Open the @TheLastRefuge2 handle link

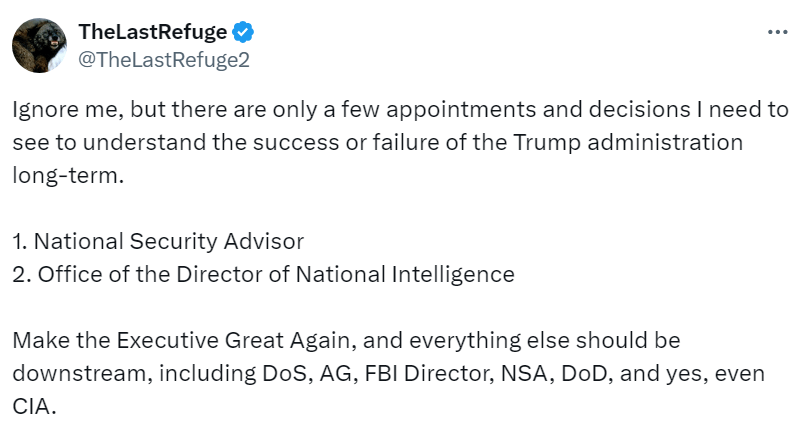(x=163, y=59)
